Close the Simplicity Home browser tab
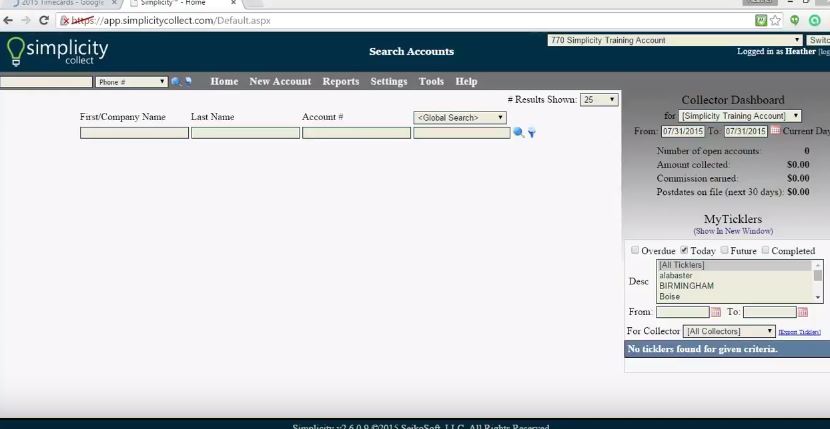 [x=233, y=3]
